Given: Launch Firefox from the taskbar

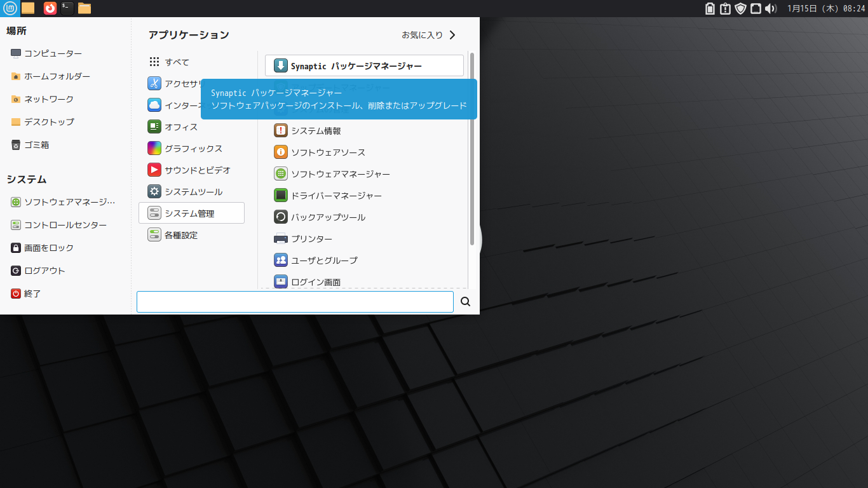Looking at the screenshot, I should [49, 9].
